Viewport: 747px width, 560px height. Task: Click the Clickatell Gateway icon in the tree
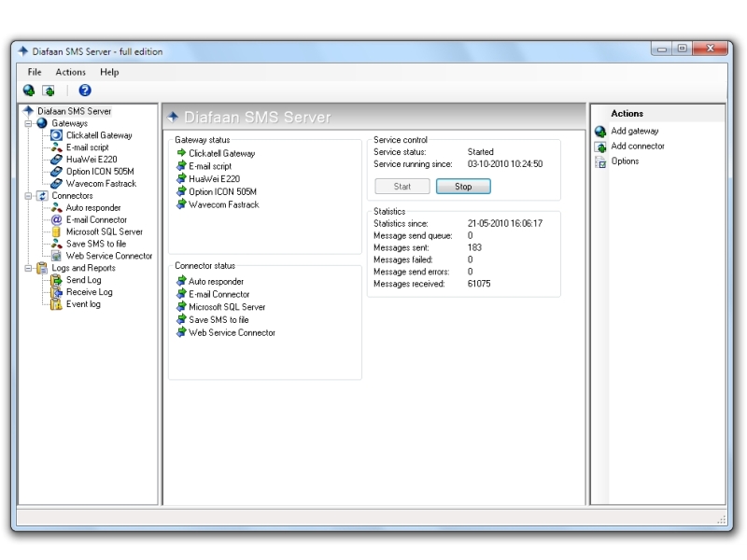tap(56, 135)
